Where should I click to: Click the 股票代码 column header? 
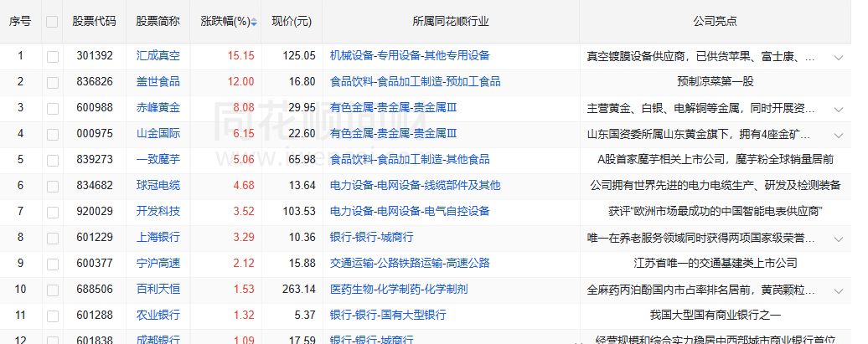pos(94,22)
